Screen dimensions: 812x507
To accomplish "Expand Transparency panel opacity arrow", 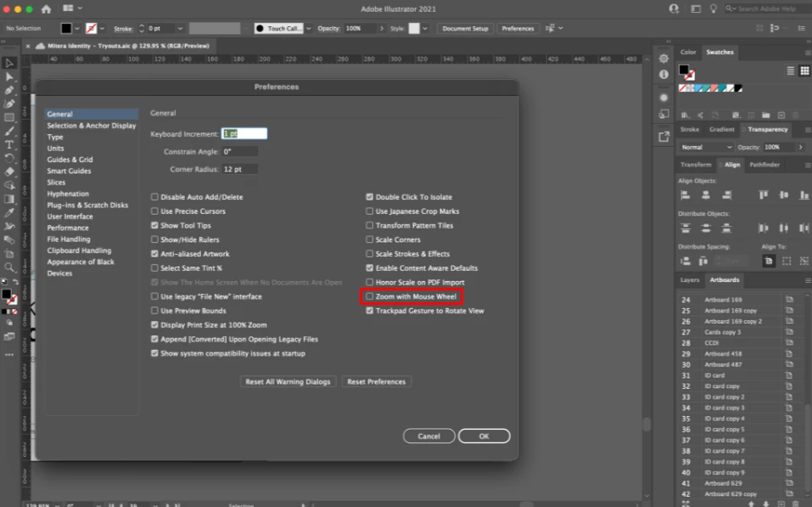I will pos(801,147).
